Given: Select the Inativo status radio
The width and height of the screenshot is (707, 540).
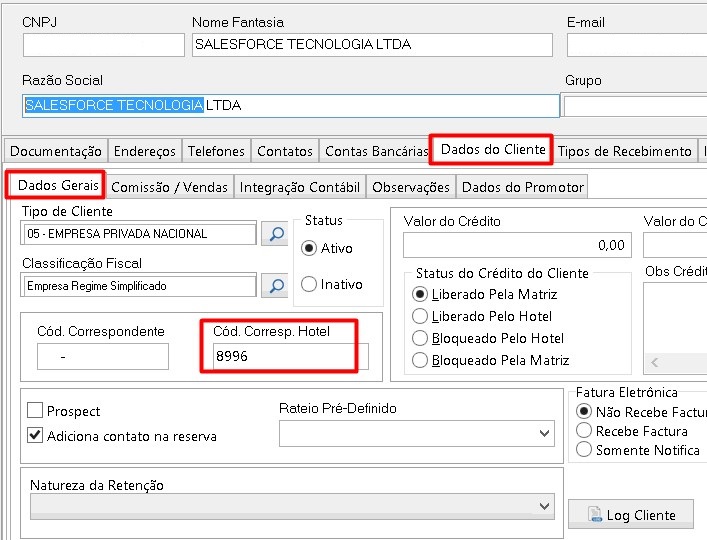Looking at the screenshot, I should (309, 284).
